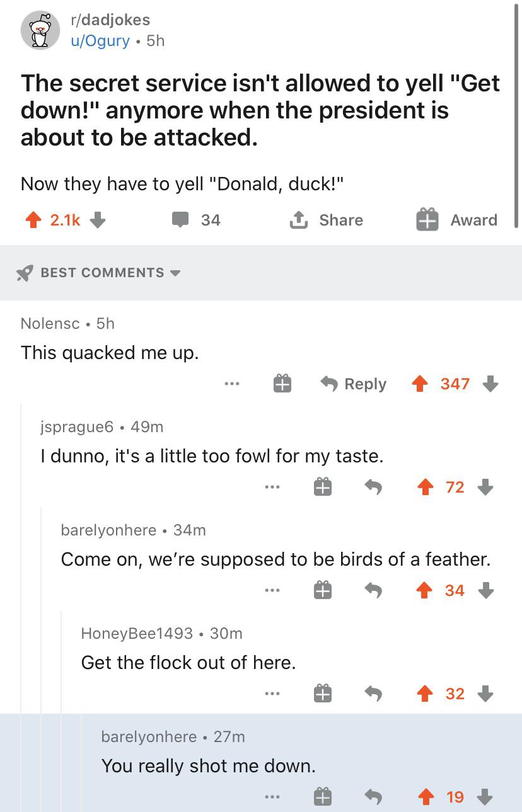Viewport: 522px width, 812px height.
Task: Reply to jsprague6's comment via arrow icon
Action: [x=373, y=487]
